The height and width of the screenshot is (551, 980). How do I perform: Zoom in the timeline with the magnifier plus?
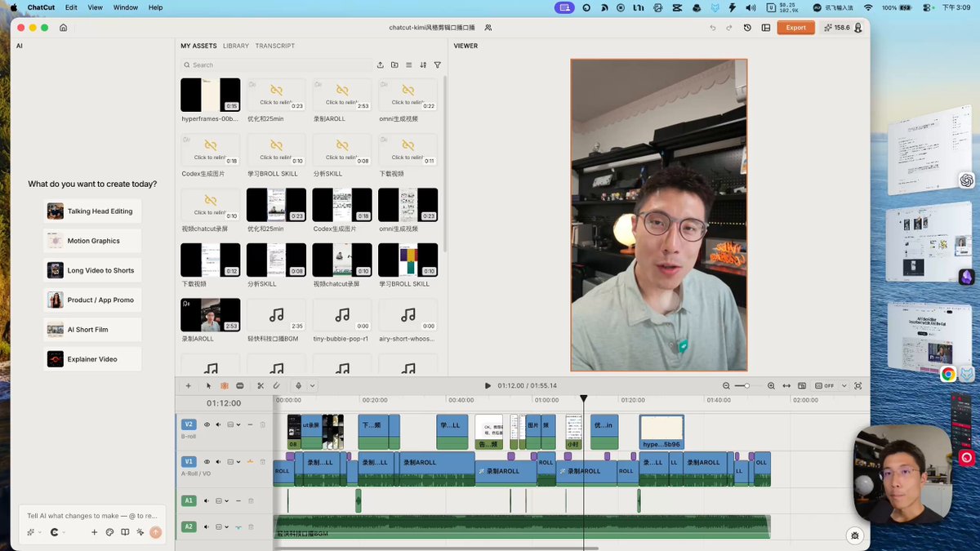tap(771, 385)
